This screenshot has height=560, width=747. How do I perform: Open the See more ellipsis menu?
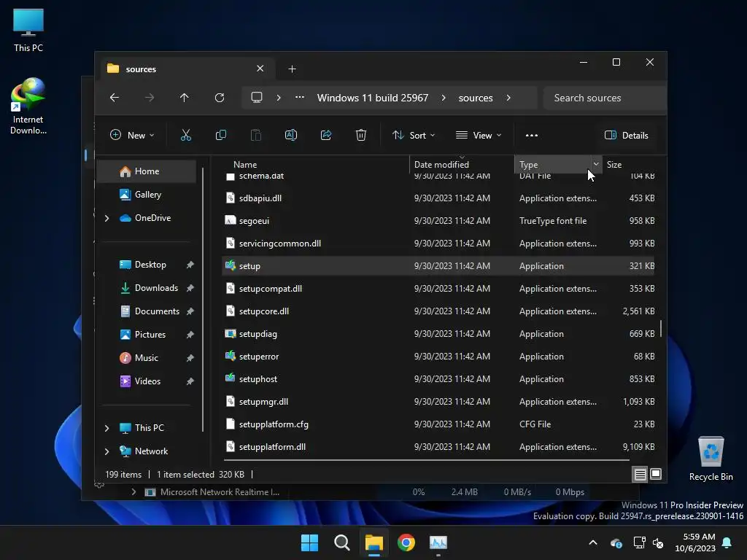(532, 135)
